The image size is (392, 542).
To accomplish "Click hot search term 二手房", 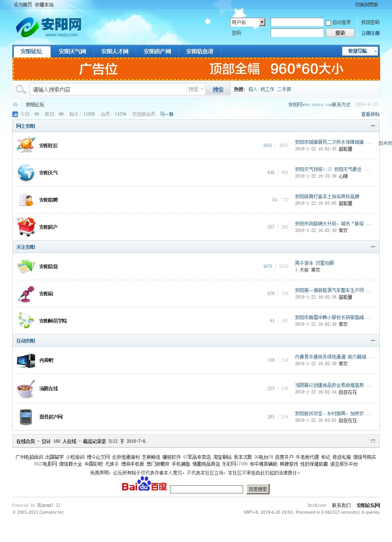I will 284,89.
